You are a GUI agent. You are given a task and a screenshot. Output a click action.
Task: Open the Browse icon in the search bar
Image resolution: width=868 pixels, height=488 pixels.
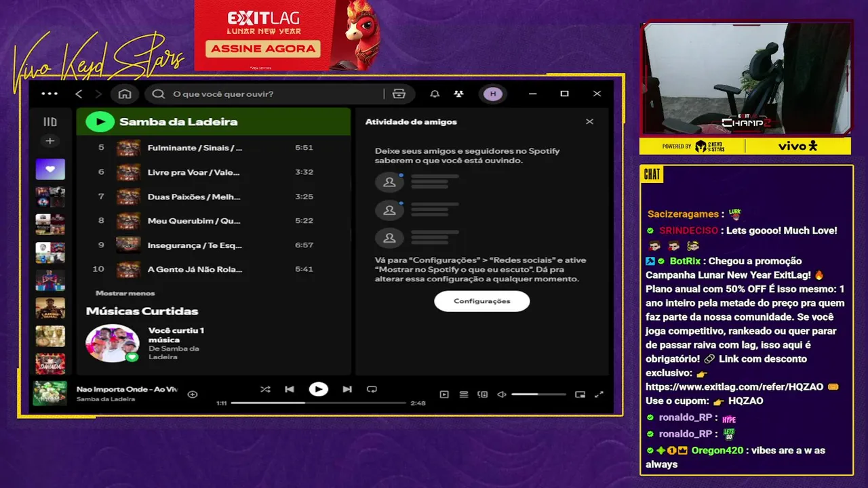tap(399, 94)
